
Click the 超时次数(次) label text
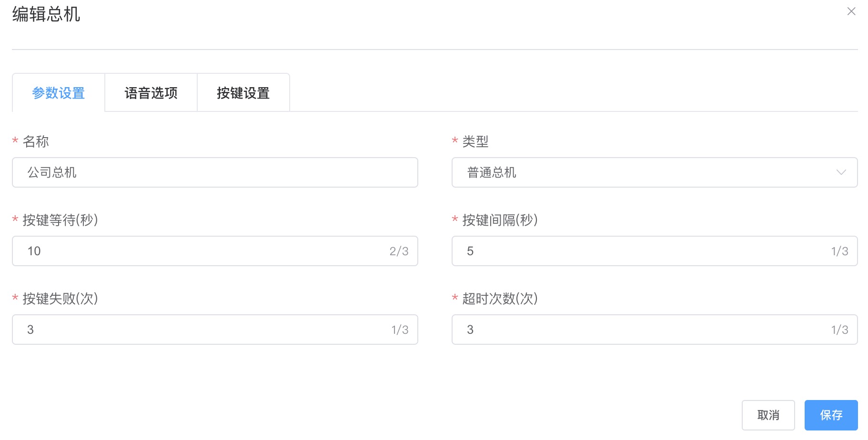click(x=500, y=299)
